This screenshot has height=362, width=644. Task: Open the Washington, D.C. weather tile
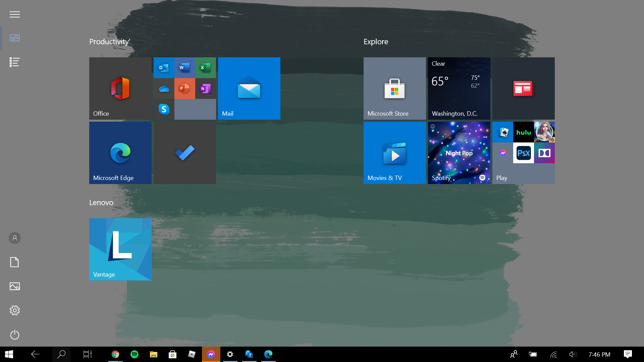(x=459, y=88)
